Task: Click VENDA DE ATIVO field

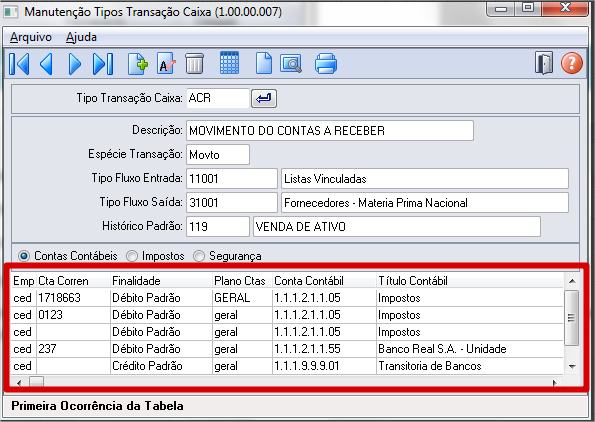Action: pos(397,227)
